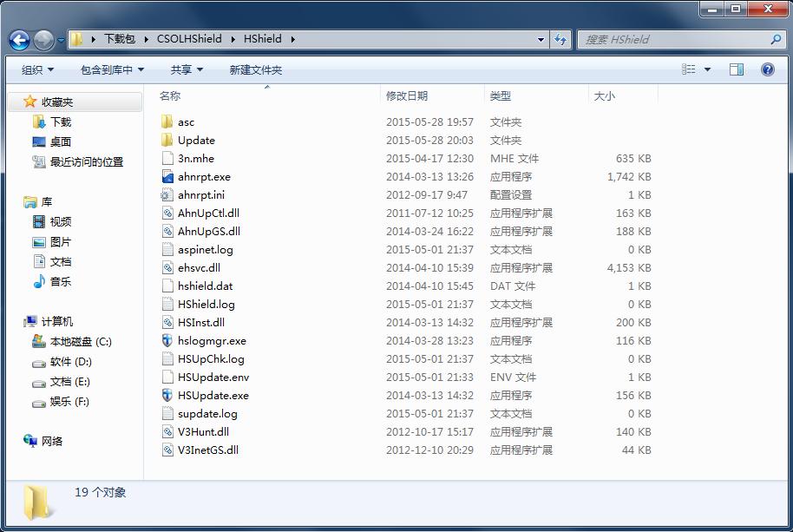This screenshot has width=793, height=532.
Task: Open the change-view dropdown arrow
Action: [x=707, y=69]
